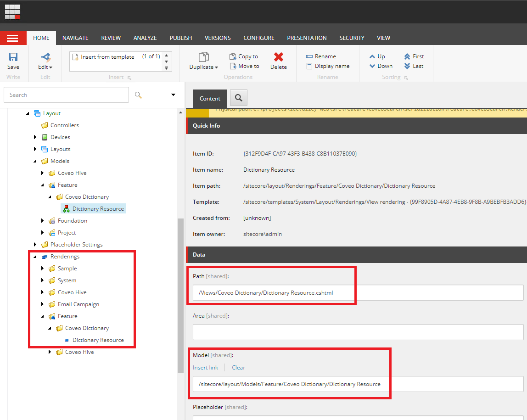This screenshot has width=527, height=420.
Task: Click the Insert link link in Model
Action: click(205, 368)
